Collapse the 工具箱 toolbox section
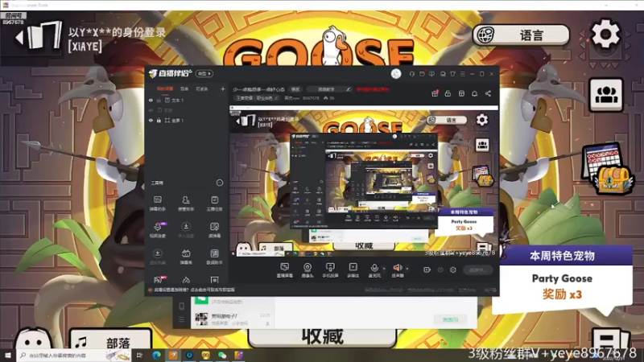Viewport: 644px width, 362px height. (x=220, y=183)
